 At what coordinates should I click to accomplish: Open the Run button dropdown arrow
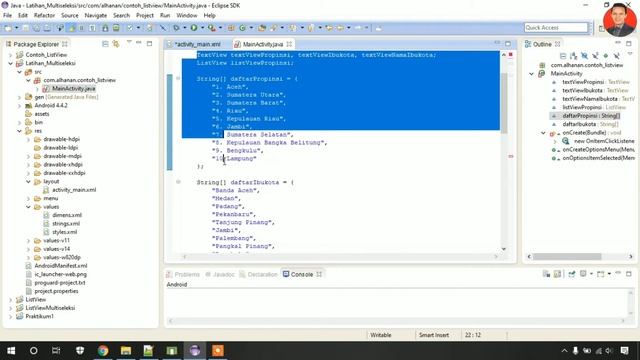202,28
